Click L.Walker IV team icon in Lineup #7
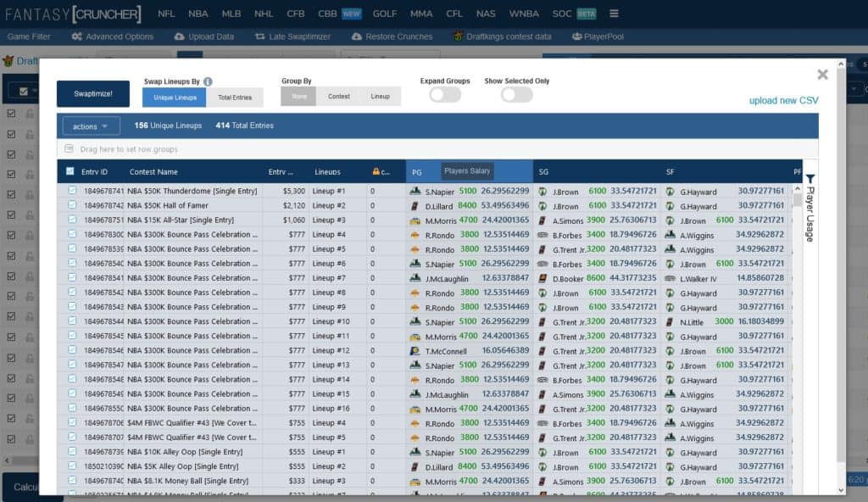 [670, 278]
